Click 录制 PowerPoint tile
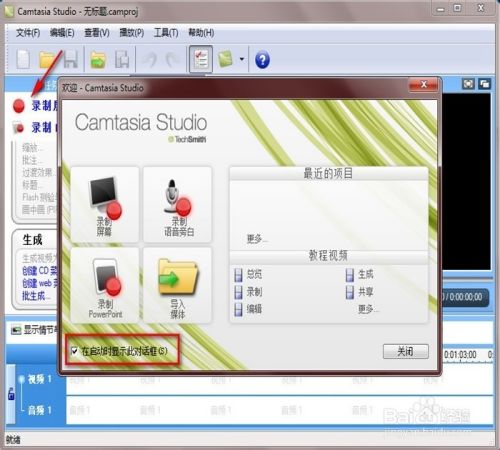The image size is (500, 450). [105, 285]
